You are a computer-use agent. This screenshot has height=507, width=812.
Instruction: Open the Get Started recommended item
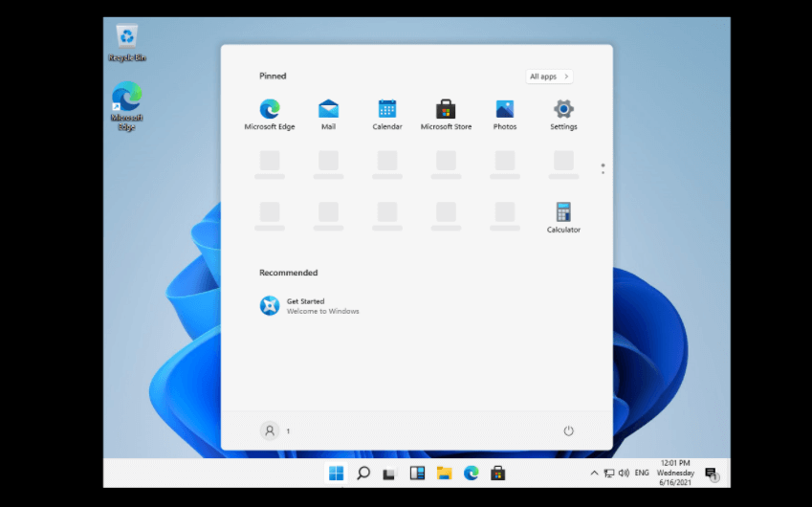[x=306, y=305]
